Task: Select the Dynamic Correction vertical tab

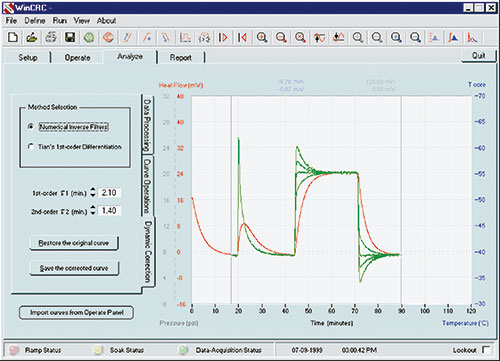Action: 148,252
